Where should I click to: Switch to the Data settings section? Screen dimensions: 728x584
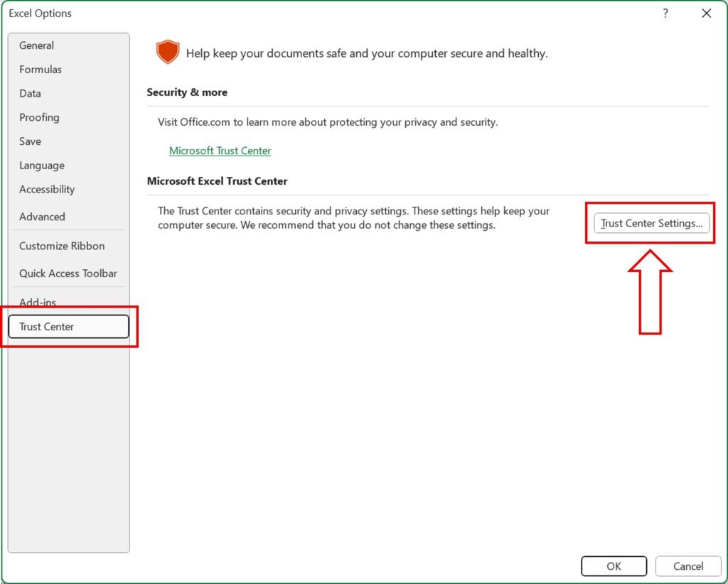tap(30, 93)
